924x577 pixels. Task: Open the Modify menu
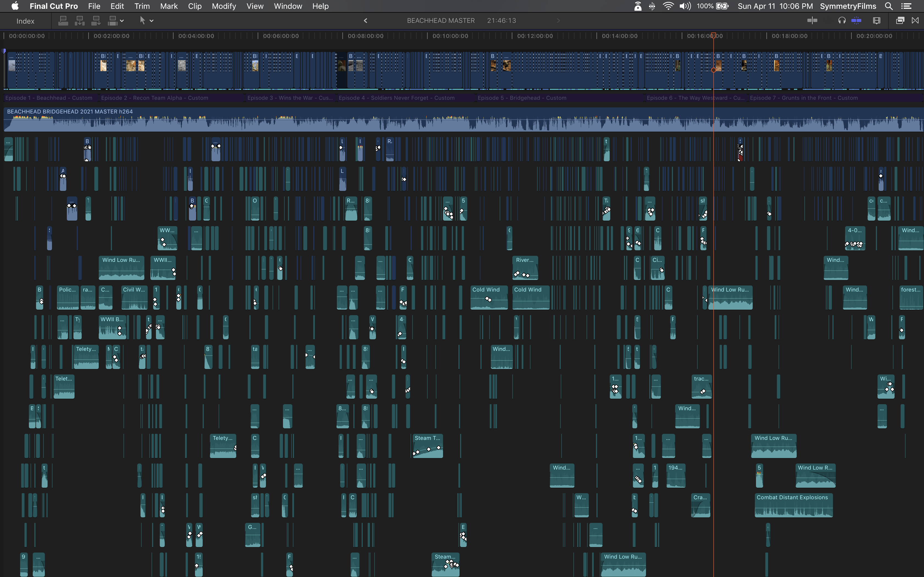[224, 6]
